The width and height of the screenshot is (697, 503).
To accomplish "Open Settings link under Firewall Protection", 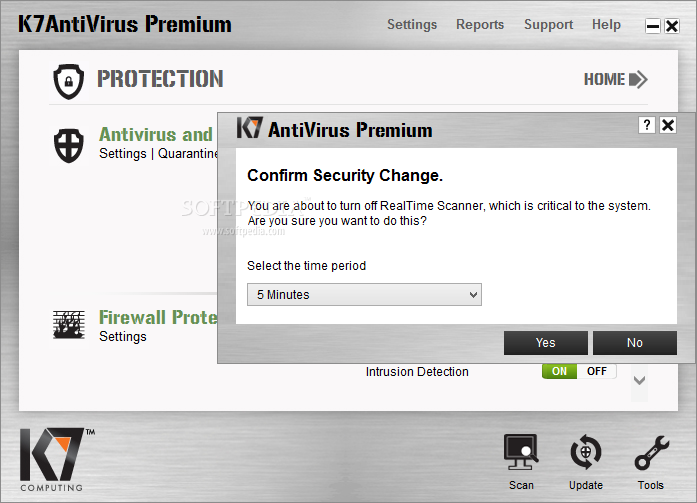I will tap(123, 336).
